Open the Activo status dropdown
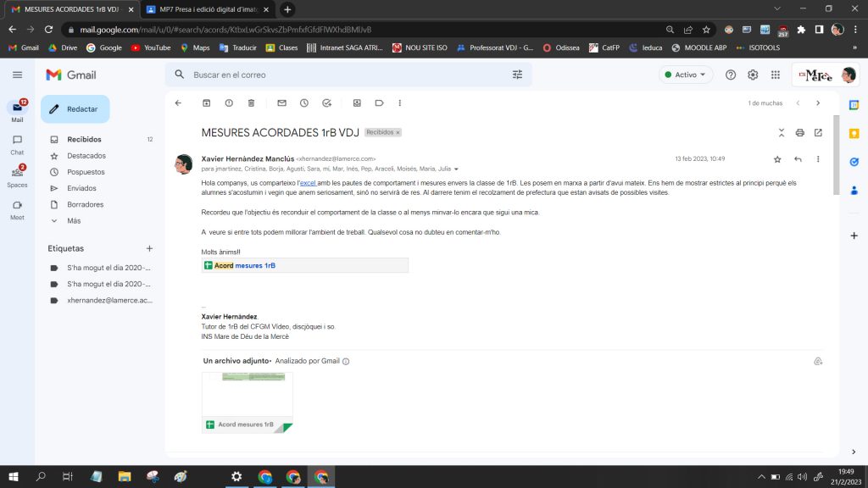This screenshot has height=488, width=868. tap(685, 75)
